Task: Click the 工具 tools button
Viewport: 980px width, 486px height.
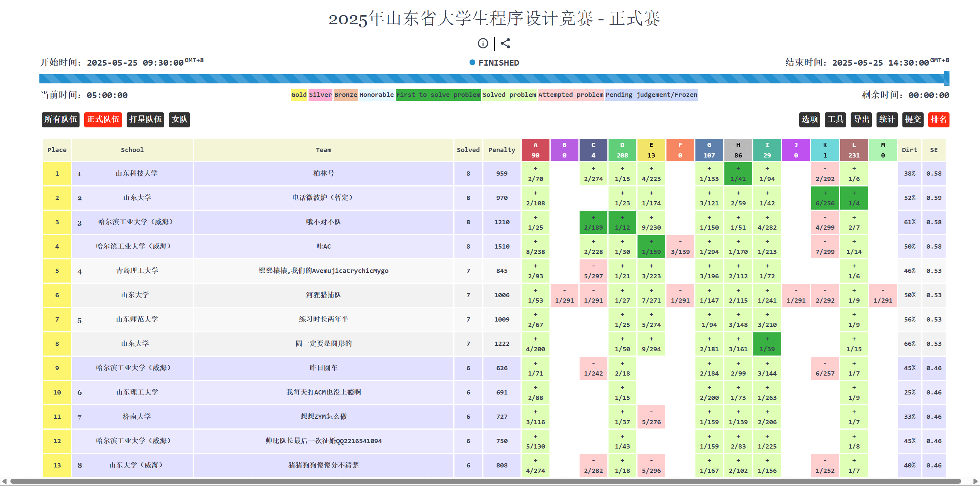Action: coord(836,120)
